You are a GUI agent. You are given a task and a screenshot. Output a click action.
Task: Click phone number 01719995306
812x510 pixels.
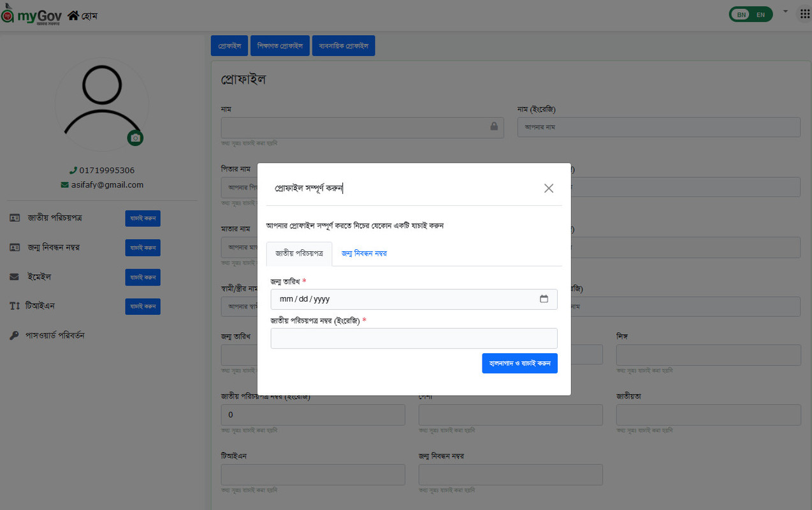(x=107, y=170)
